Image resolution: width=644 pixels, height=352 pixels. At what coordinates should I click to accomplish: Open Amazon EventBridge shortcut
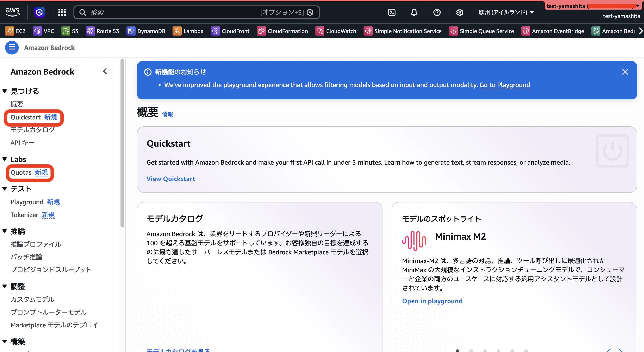tap(553, 31)
